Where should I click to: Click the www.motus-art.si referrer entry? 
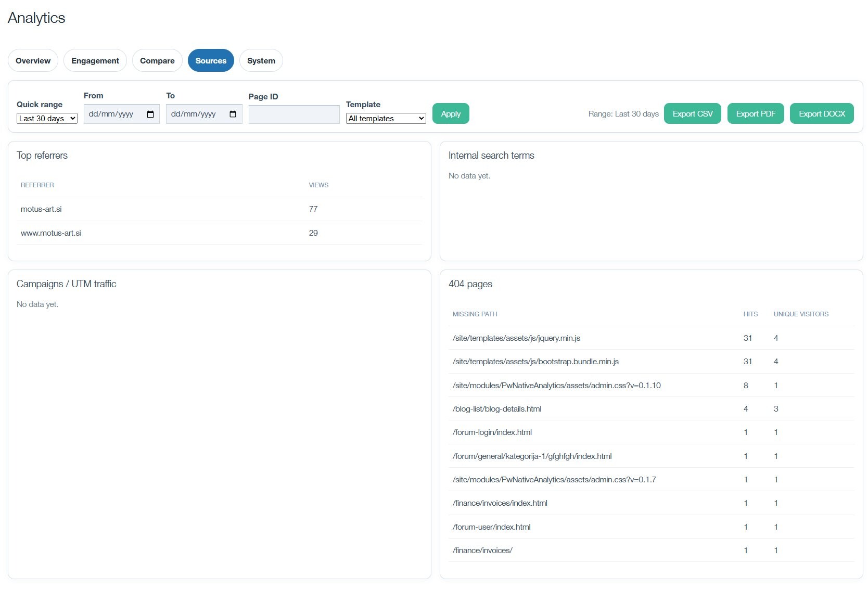coord(51,233)
